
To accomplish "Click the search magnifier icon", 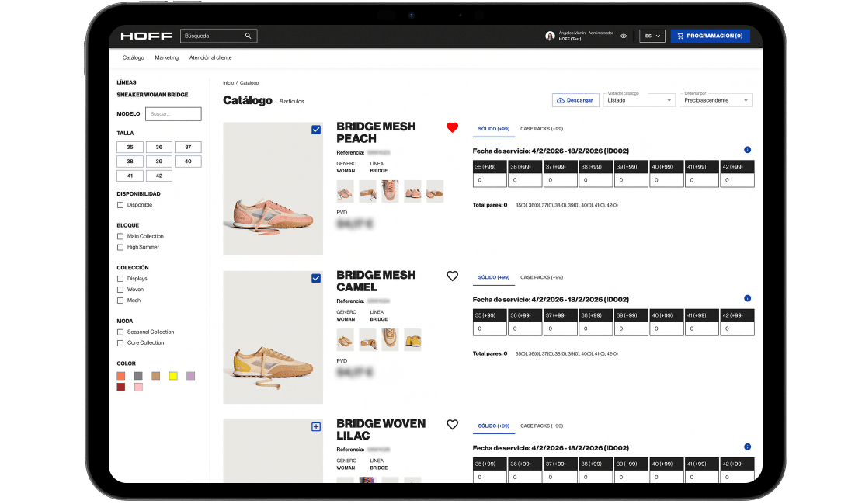I will (x=248, y=36).
